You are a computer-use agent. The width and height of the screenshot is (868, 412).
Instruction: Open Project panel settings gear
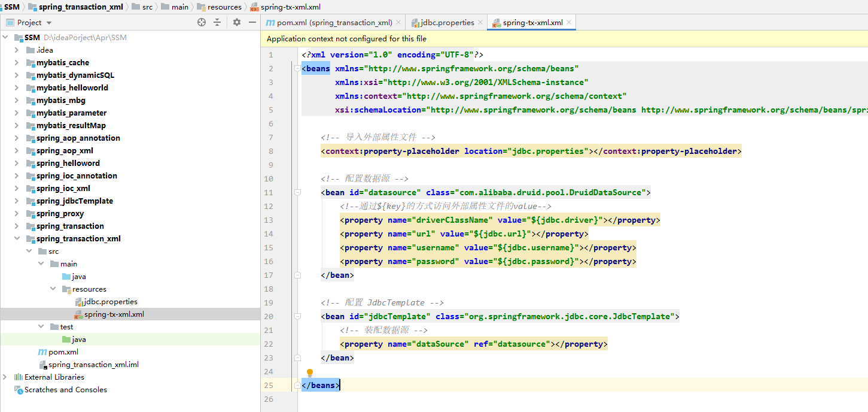237,22
